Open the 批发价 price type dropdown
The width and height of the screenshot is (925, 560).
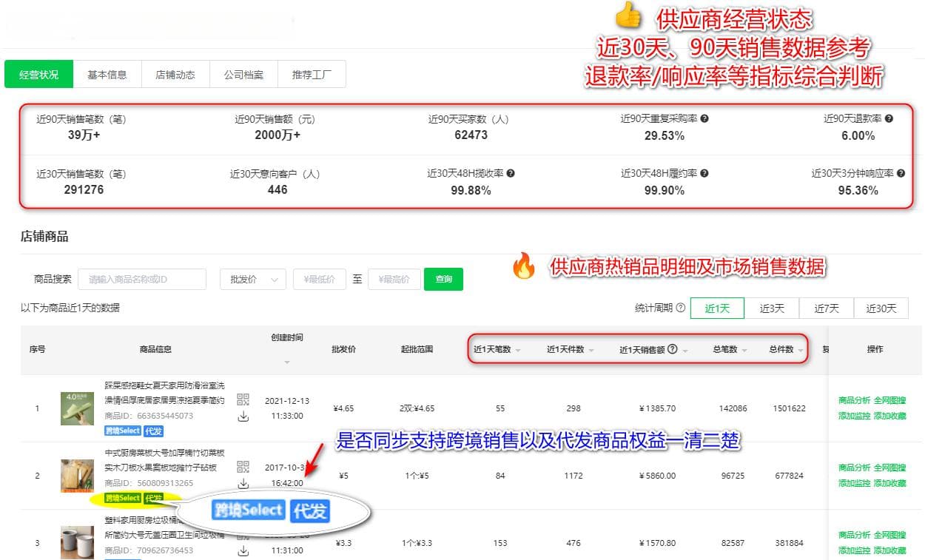[x=253, y=279]
